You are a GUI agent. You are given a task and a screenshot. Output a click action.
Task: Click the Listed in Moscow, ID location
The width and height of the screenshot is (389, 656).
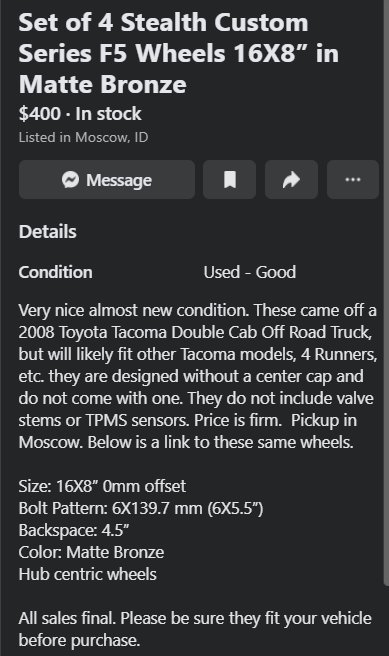[x=83, y=137]
